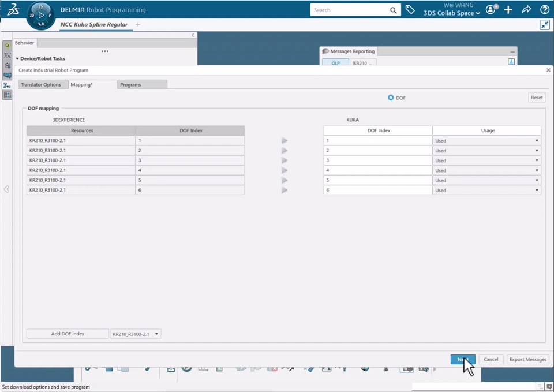The image size is (554, 392).
Task: Open the user profile icon
Action: click(x=491, y=10)
